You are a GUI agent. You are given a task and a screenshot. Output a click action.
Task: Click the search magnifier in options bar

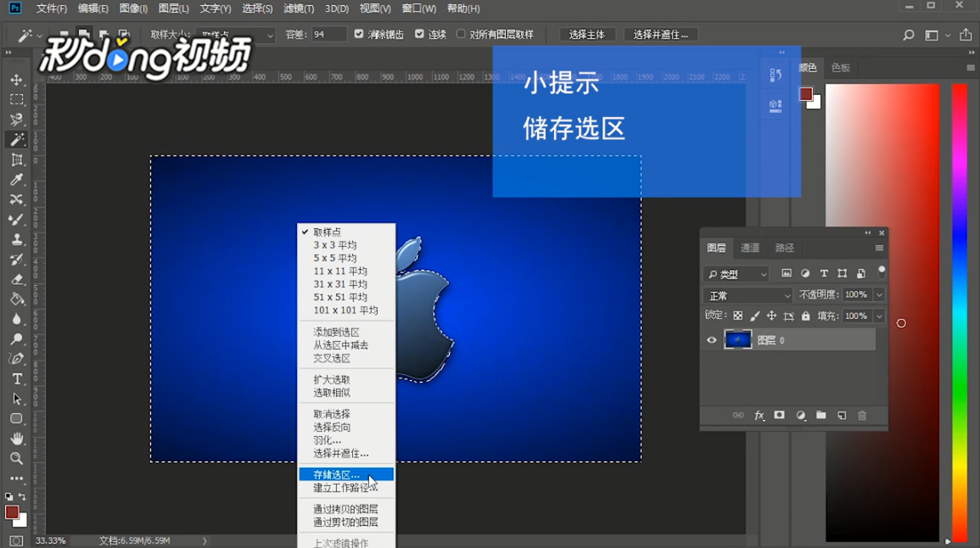click(x=909, y=35)
